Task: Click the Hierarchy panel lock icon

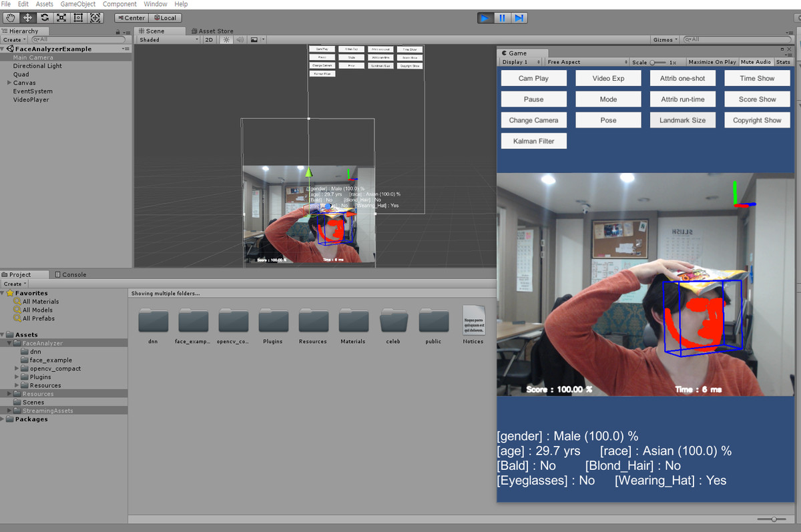Action: pos(118,31)
